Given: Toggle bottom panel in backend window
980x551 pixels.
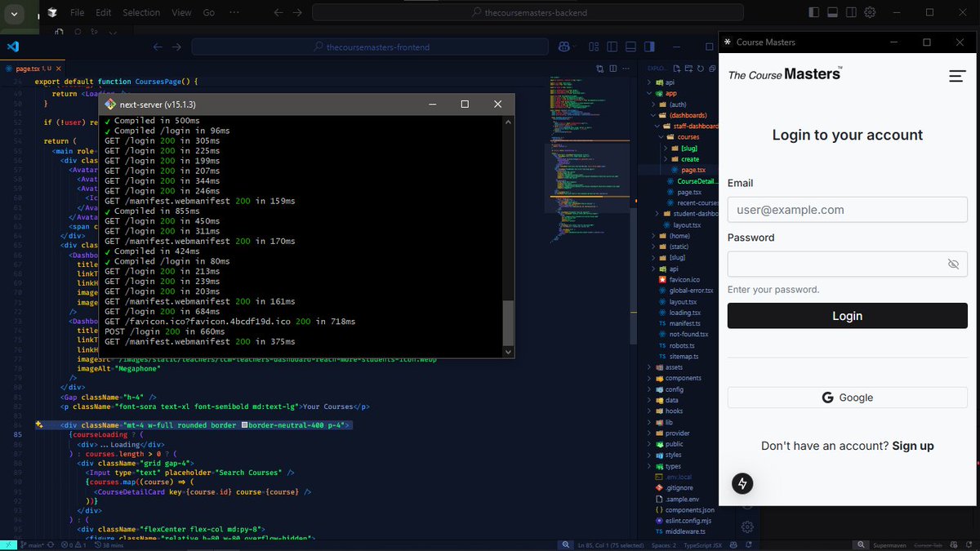Looking at the screenshot, I should [x=832, y=12].
